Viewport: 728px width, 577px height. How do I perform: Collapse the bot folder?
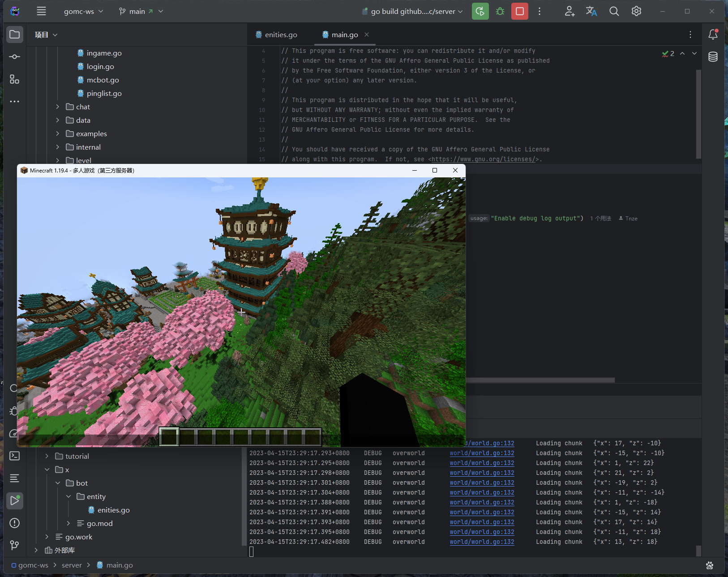[x=57, y=483]
